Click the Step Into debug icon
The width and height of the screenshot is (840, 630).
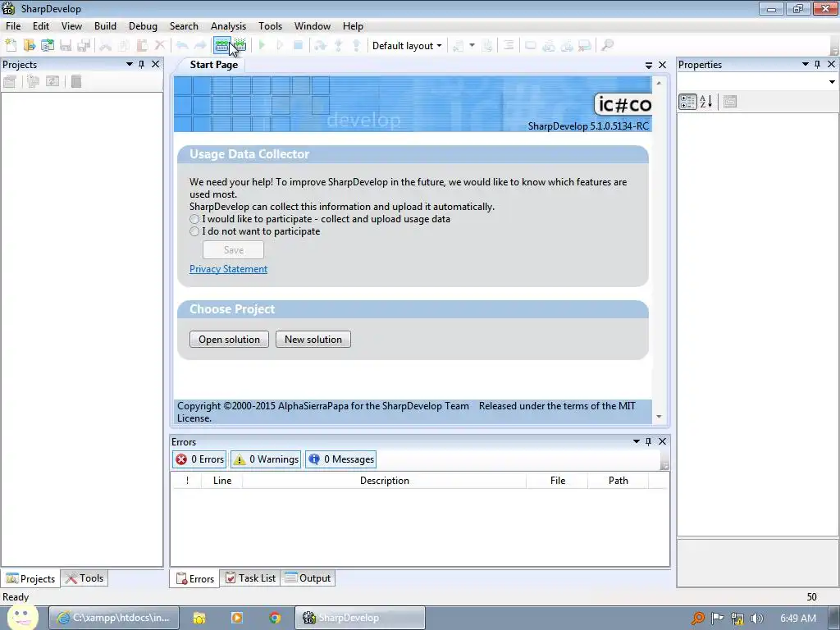[338, 46]
